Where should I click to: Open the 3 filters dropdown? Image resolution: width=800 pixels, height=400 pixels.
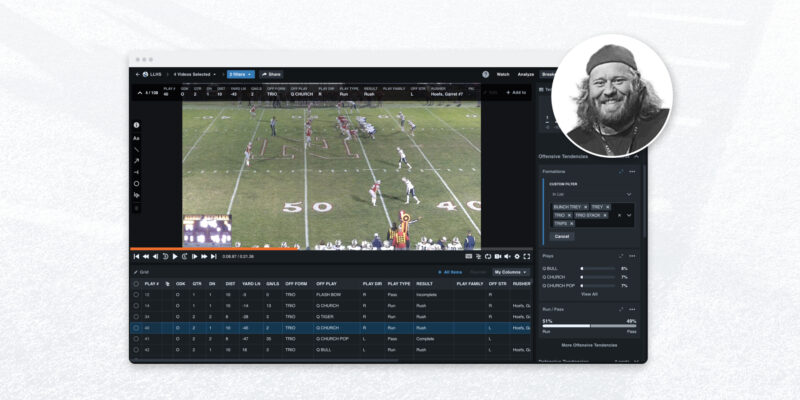click(240, 74)
